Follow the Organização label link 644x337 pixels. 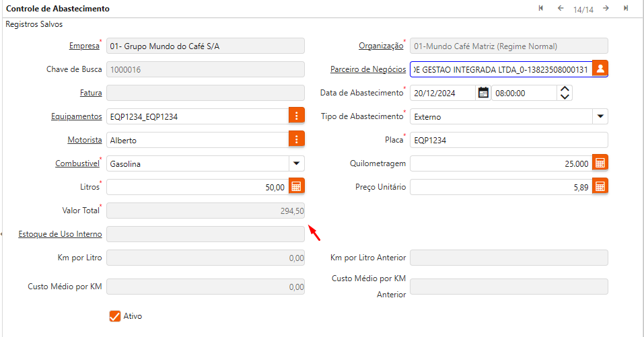381,46
